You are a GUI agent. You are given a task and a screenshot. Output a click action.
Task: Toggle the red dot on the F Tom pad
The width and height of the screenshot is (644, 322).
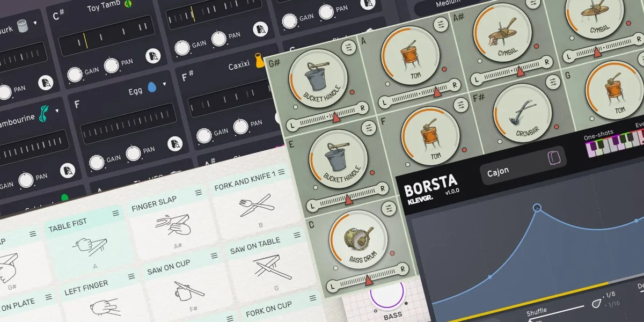pos(463,150)
